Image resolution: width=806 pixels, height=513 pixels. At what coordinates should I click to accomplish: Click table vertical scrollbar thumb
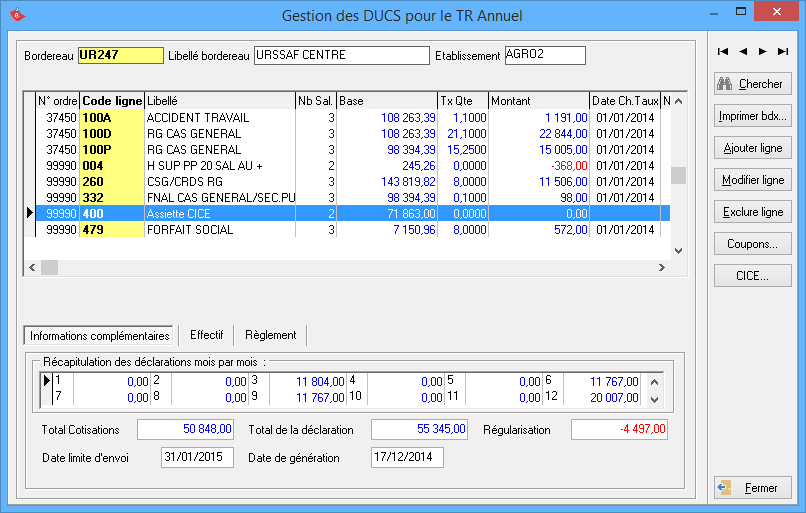point(679,175)
